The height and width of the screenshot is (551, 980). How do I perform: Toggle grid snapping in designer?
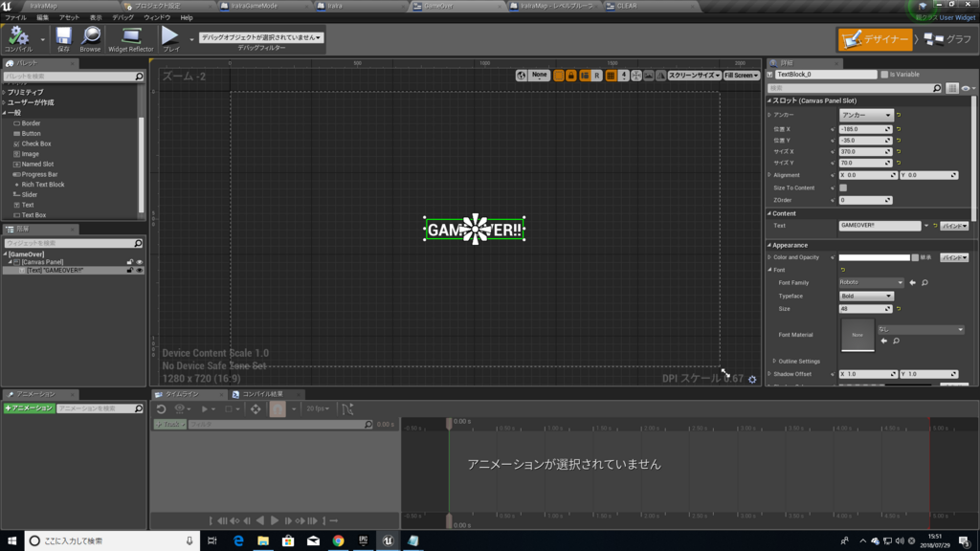612,75
